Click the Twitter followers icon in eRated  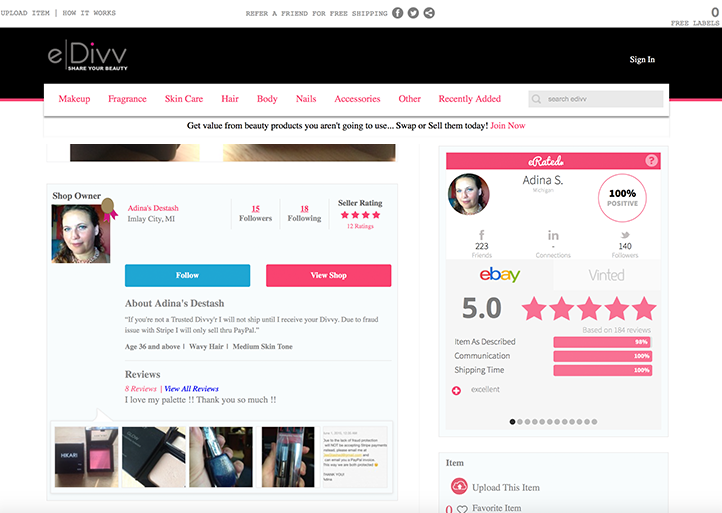(625, 235)
